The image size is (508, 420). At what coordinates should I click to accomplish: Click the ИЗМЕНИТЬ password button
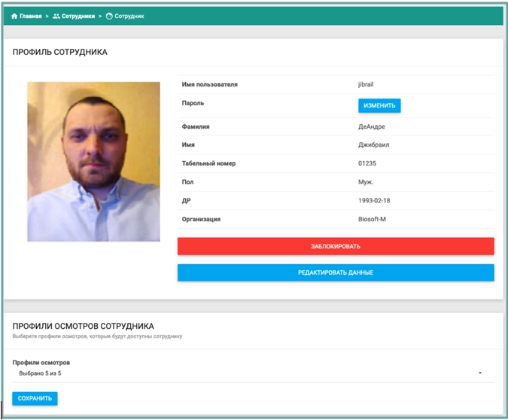tap(379, 105)
